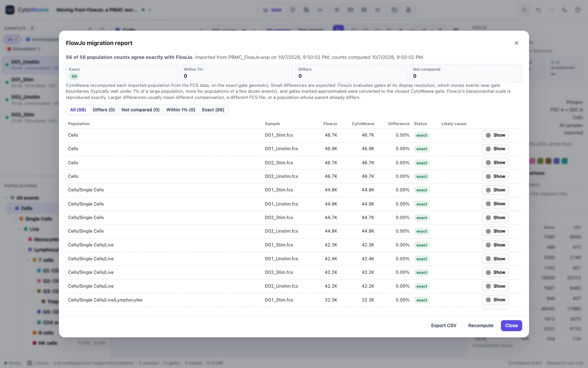The width and height of the screenshot is (588, 368).
Task: Click the Likely cause column header
Action: pos(454,124)
